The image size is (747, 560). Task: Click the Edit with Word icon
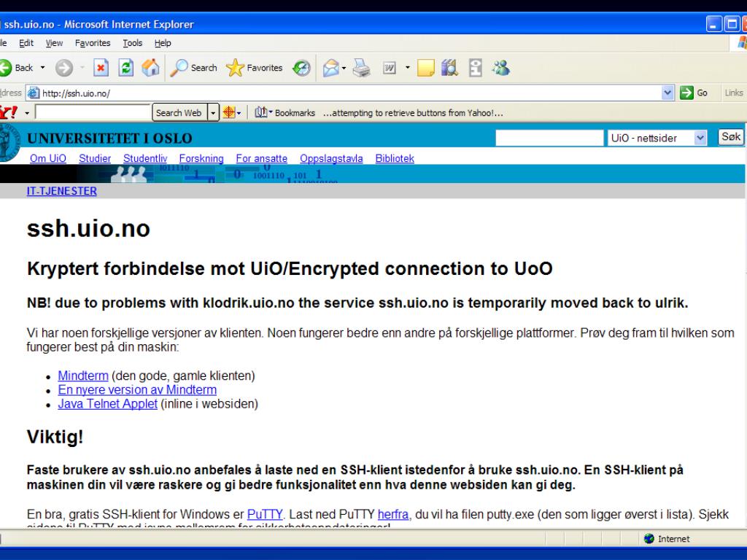tap(390, 69)
